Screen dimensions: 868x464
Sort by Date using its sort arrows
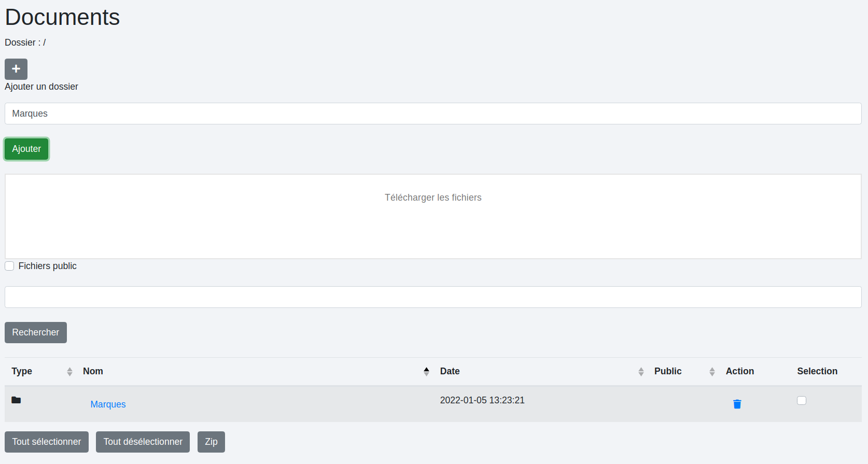641,372
